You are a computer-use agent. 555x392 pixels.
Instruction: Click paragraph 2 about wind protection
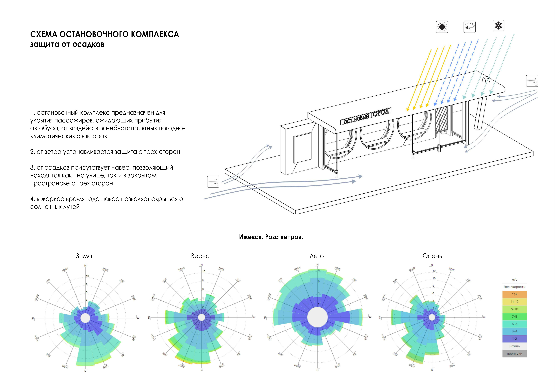[105, 152]
